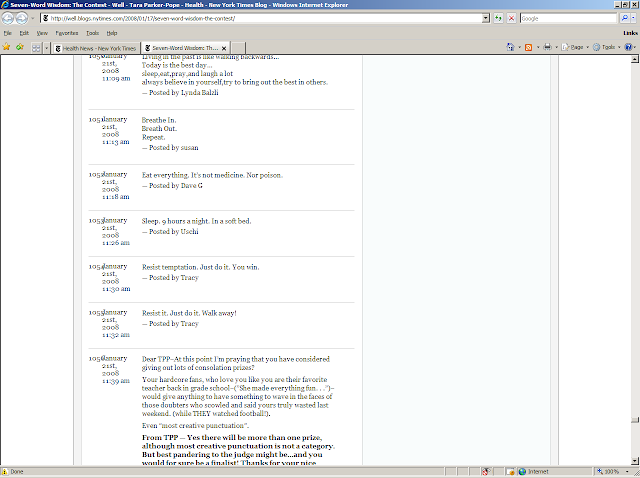Image resolution: width=640 pixels, height=478 pixels.
Task: Click the vertical scrollbar thumb
Action: pyautogui.click(x=635, y=420)
